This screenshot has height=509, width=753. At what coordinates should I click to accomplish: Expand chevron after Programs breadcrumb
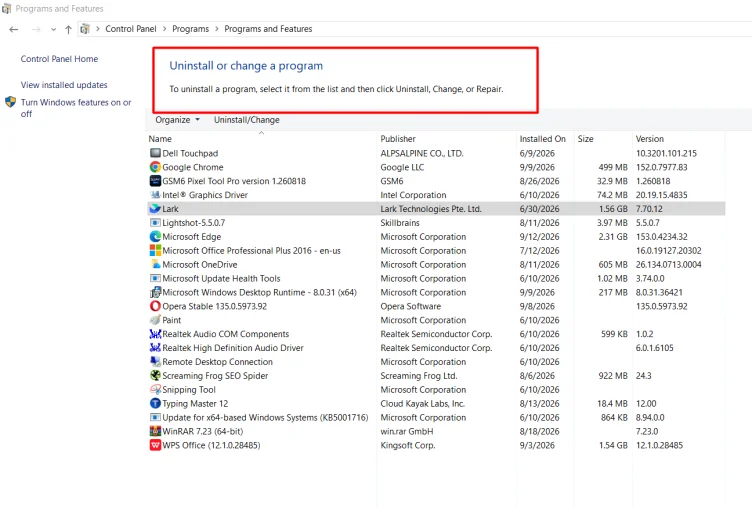pyautogui.click(x=217, y=29)
